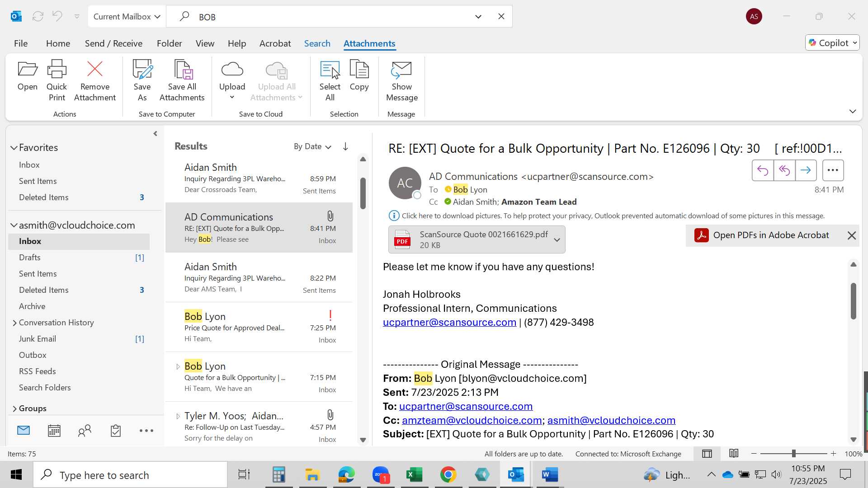The width and height of the screenshot is (868, 488).
Task: Click Reply All arrow button
Action: coord(784,170)
